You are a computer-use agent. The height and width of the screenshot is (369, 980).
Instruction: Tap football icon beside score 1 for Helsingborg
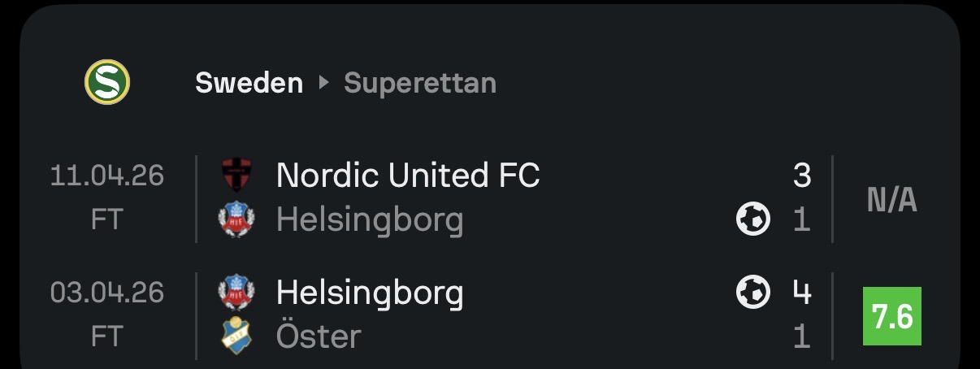[753, 219]
